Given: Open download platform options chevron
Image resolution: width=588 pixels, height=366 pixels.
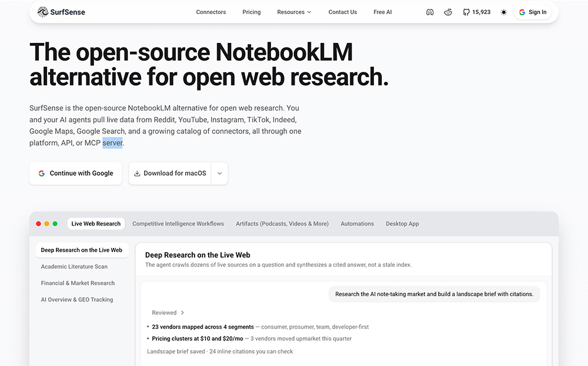Looking at the screenshot, I should (x=220, y=173).
